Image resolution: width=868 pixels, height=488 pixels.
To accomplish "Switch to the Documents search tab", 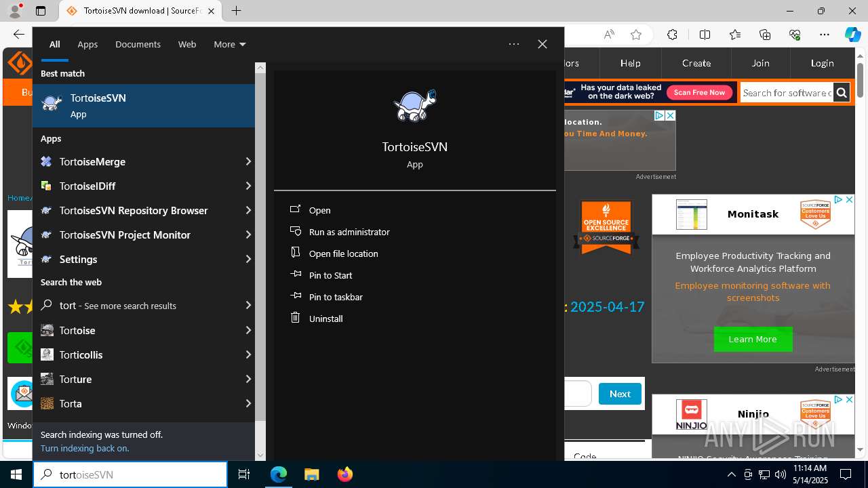I will [x=138, y=44].
